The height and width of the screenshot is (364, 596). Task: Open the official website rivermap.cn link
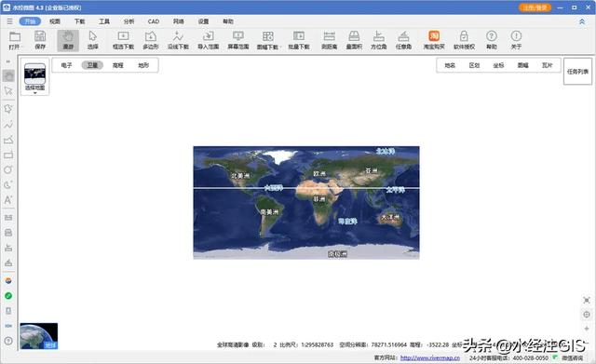[x=430, y=357]
